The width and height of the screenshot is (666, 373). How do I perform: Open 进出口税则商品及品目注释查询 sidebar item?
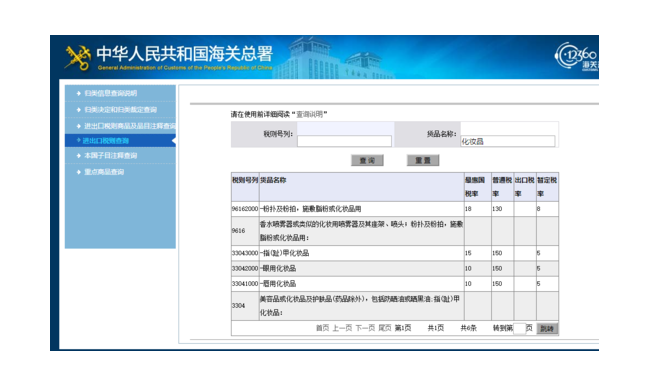130,126
